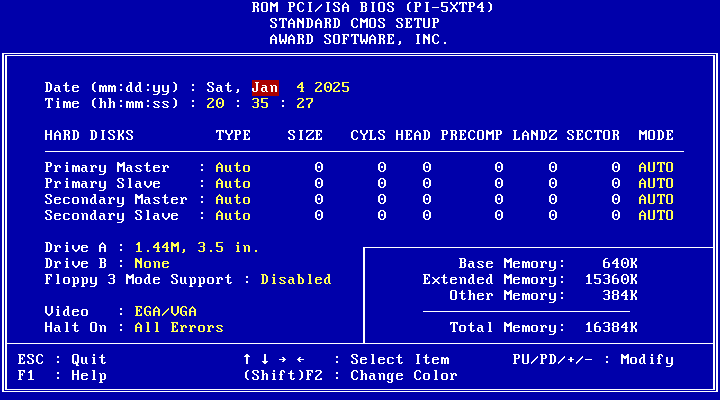Click ESC : Quit in footer
The width and height of the screenshot is (720, 400).
[62, 360]
